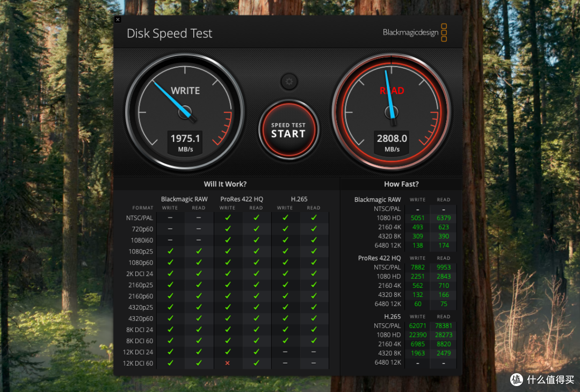The height and width of the screenshot is (392, 580).
Task: Click the Blackmagic RAW 4320 8K read value 390
Action: pyautogui.click(x=444, y=236)
